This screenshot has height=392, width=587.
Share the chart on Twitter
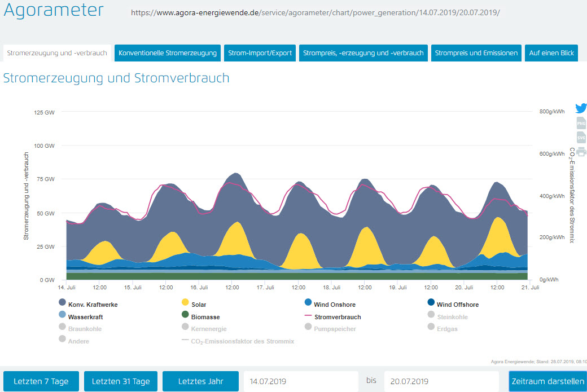pyautogui.click(x=581, y=108)
